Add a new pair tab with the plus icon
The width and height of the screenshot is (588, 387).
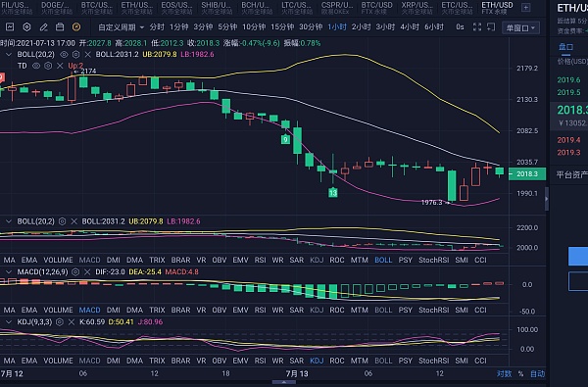coord(525,8)
